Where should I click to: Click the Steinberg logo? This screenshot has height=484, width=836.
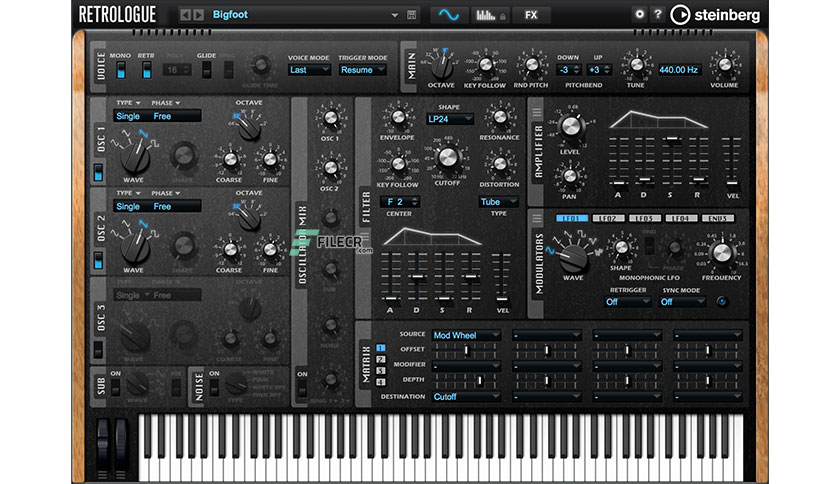point(715,15)
